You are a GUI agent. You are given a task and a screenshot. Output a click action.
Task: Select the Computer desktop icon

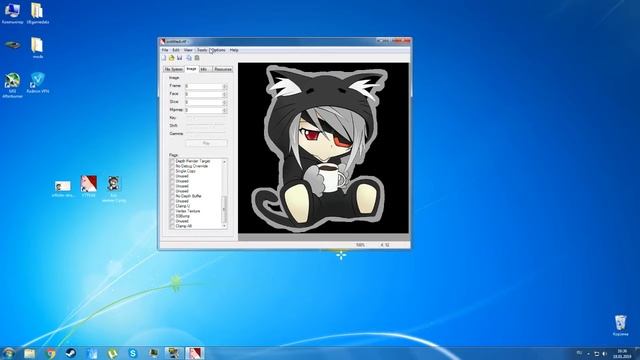pos(12,13)
